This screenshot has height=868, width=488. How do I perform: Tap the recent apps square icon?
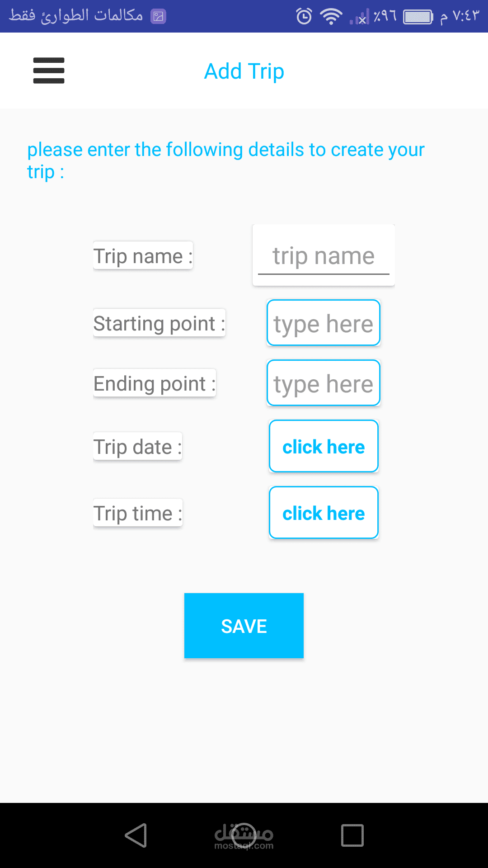(x=352, y=835)
